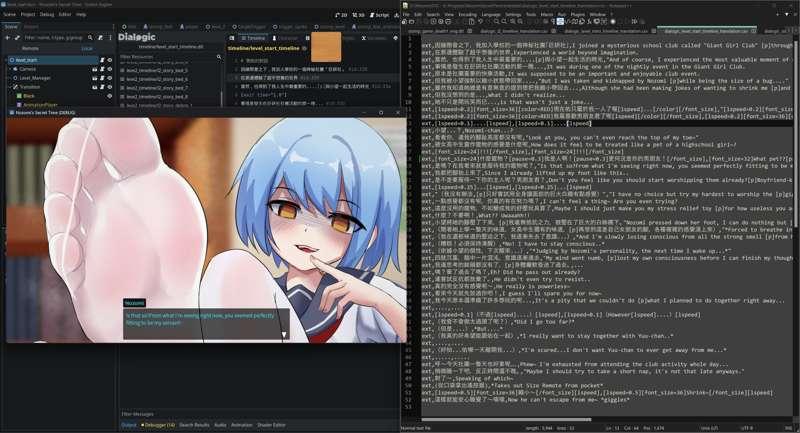Open Notepad++ Encoding menu

(467, 15)
